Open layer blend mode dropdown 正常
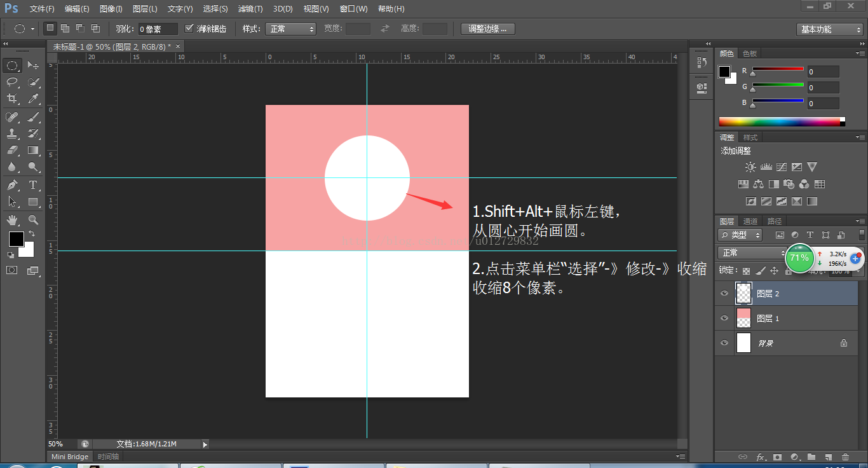This screenshot has width=868, height=468. click(x=752, y=252)
